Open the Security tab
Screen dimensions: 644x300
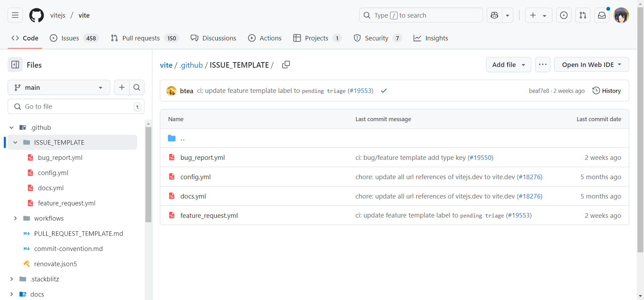point(378,38)
